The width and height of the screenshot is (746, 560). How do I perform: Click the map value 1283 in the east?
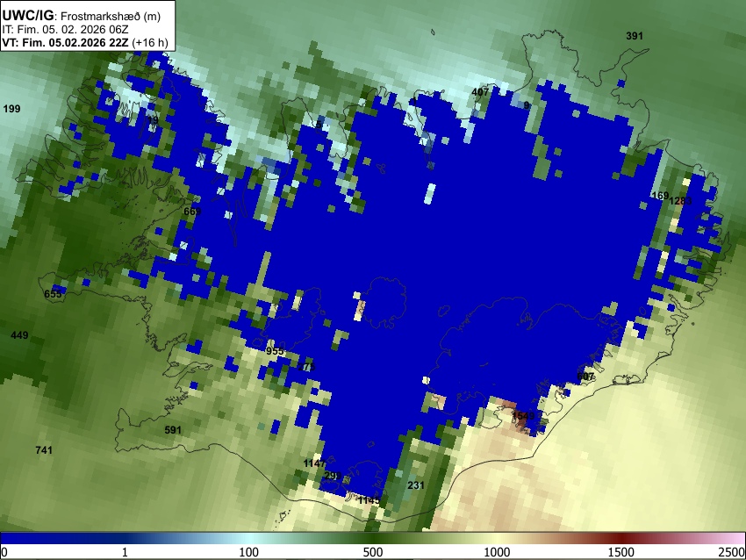[680, 201]
